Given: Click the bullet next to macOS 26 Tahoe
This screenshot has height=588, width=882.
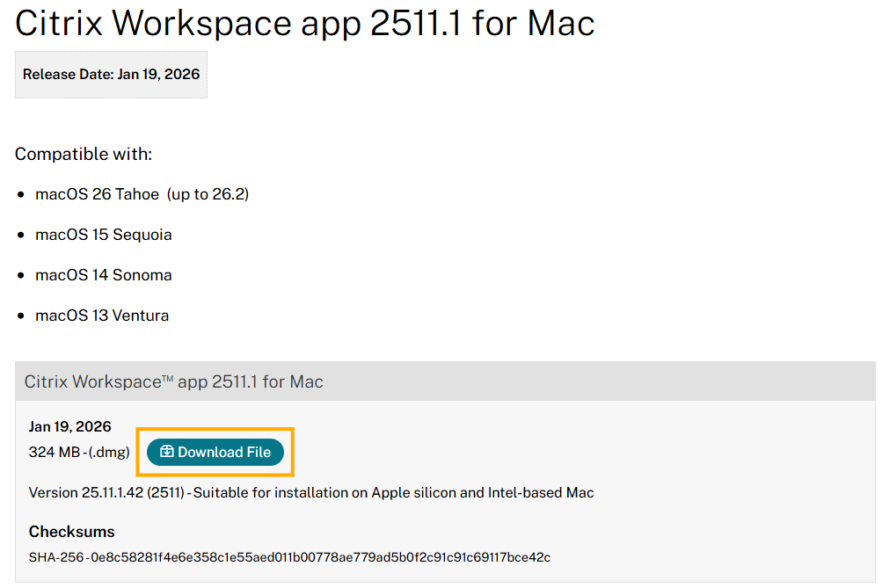Looking at the screenshot, I should click(21, 194).
